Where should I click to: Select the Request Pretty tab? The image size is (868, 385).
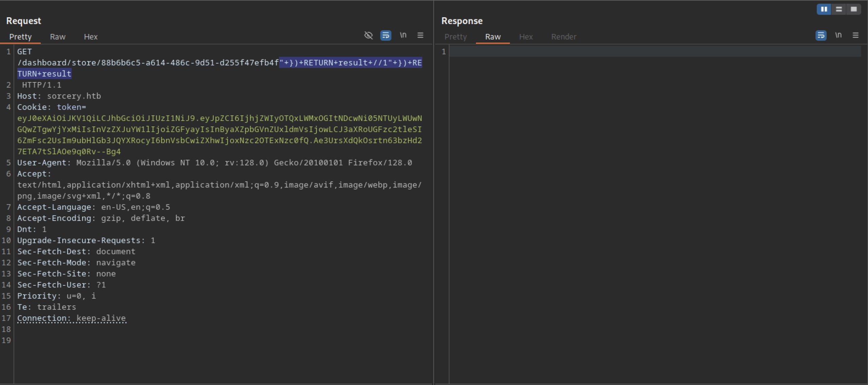pyautogui.click(x=20, y=37)
